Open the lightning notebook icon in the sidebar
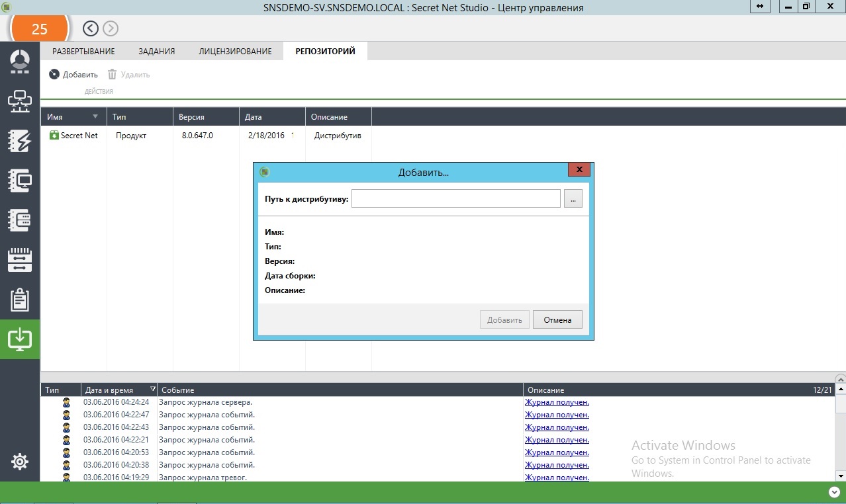The image size is (846, 504). [20, 141]
